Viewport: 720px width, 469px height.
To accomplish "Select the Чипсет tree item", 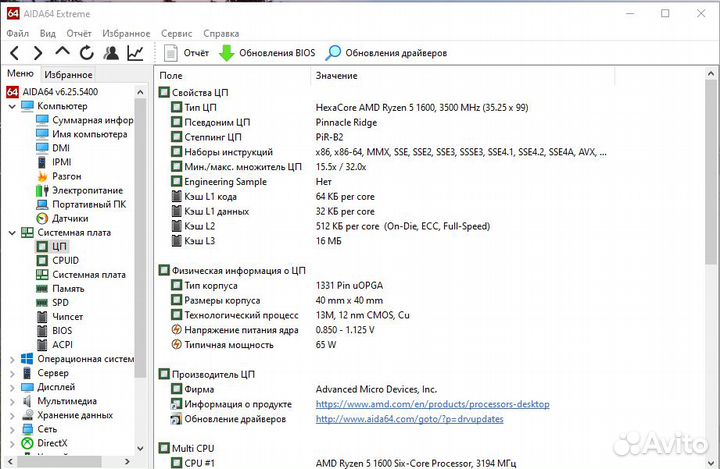I will [60, 317].
